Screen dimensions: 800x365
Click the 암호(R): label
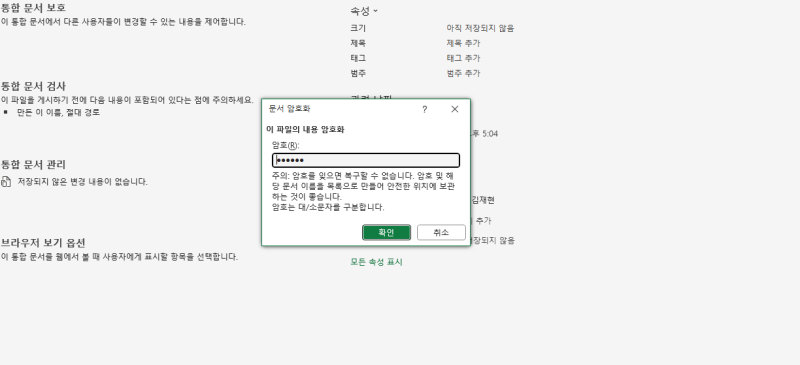(x=286, y=145)
